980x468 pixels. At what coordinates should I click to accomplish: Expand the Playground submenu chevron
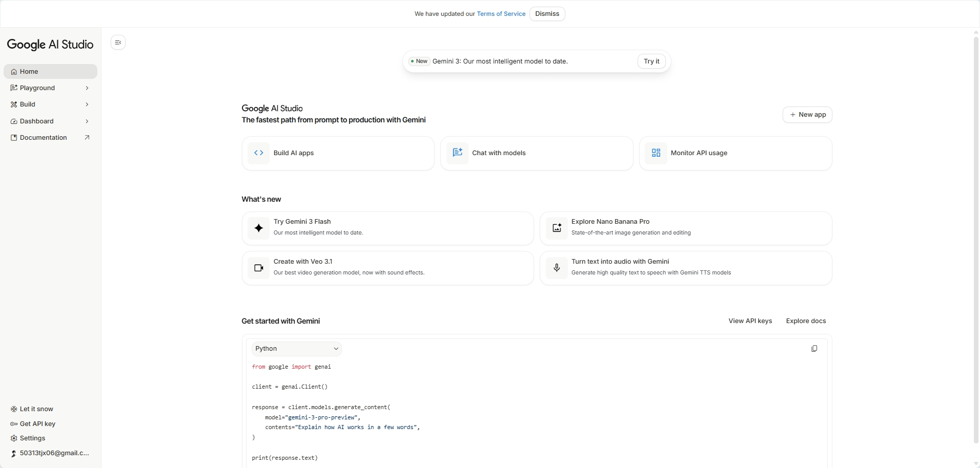[x=87, y=88]
